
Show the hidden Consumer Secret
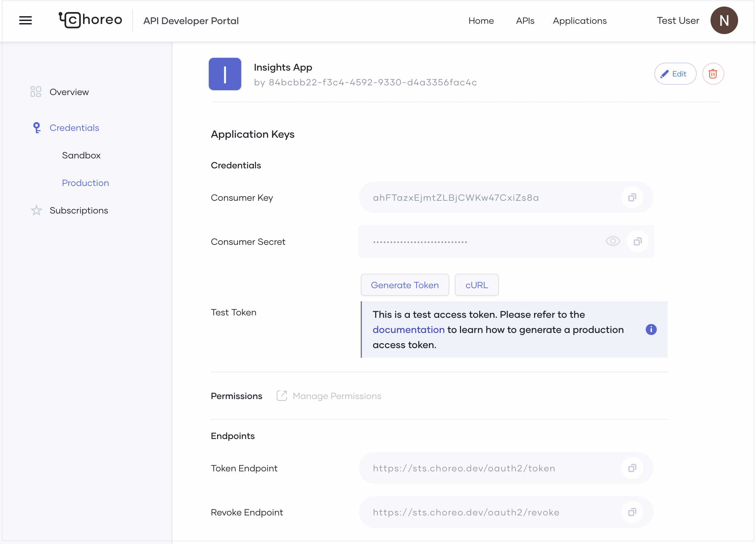point(613,241)
